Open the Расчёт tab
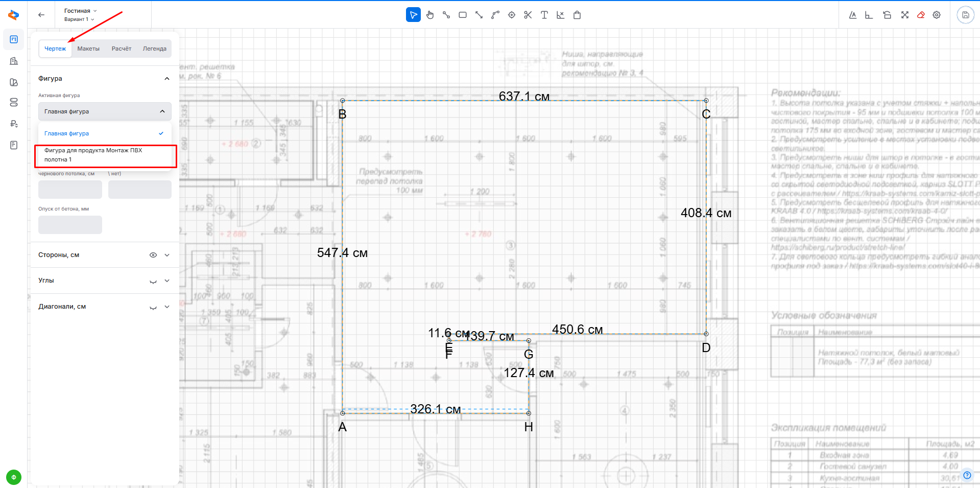Viewport: 980px width, 488px height. pos(122,49)
